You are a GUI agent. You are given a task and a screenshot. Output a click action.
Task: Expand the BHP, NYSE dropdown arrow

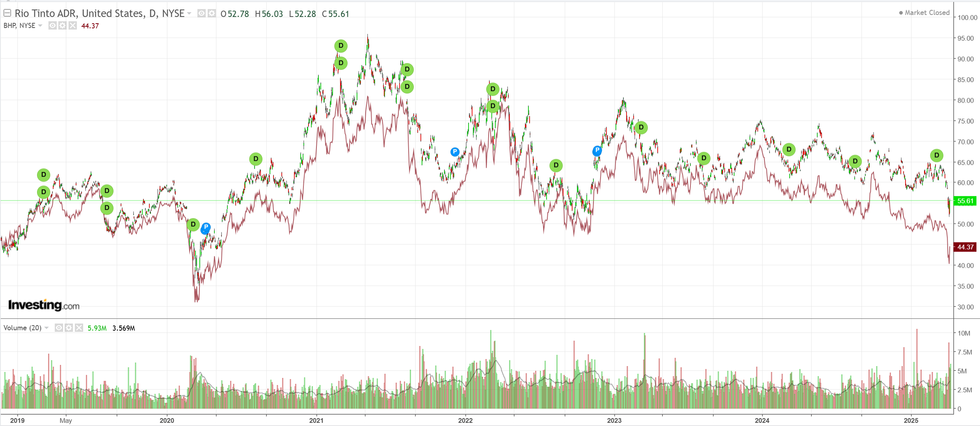(40, 26)
